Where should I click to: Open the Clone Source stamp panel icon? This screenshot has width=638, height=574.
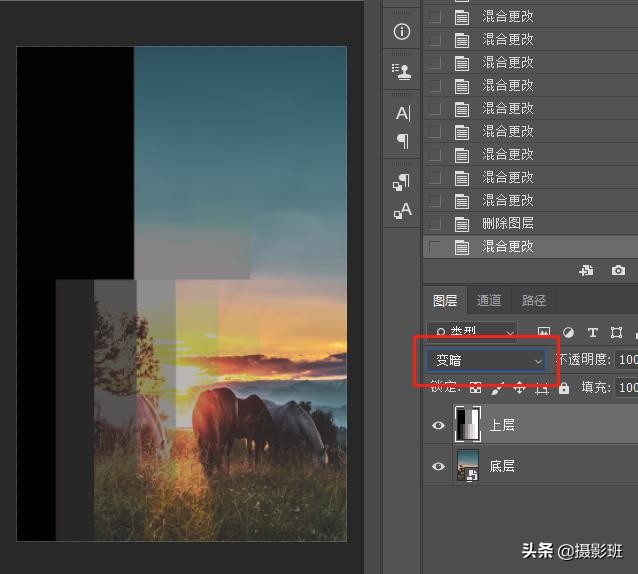click(x=402, y=72)
